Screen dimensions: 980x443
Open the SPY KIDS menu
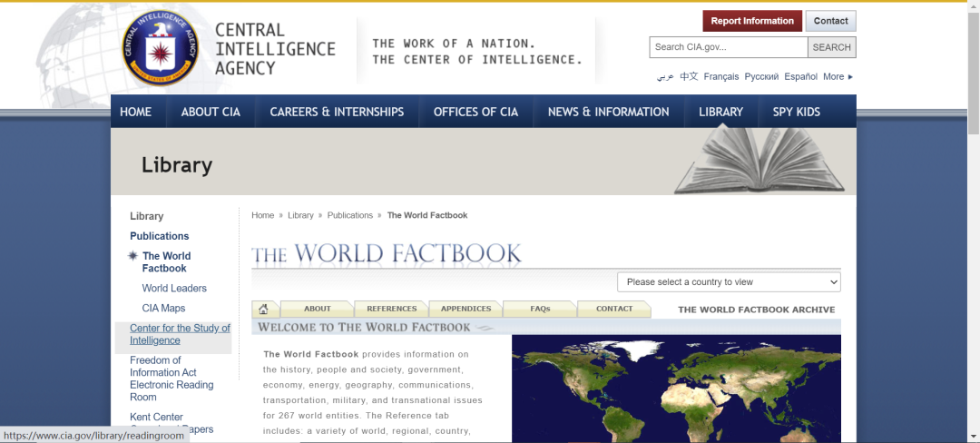coord(797,112)
